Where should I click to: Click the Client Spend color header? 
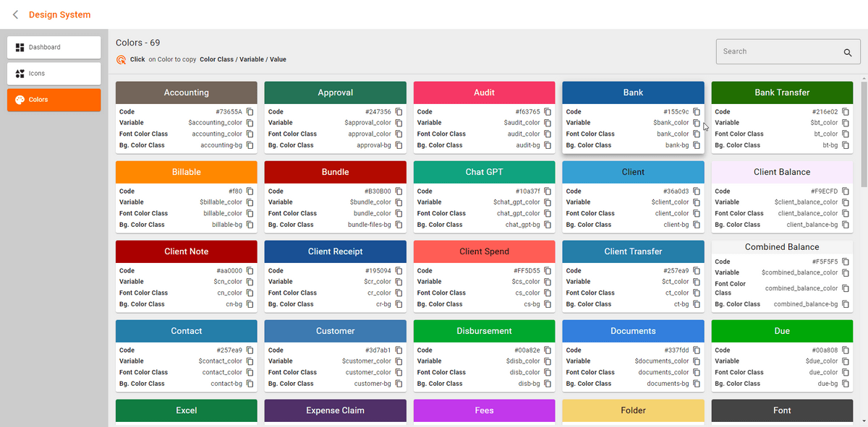tap(484, 251)
